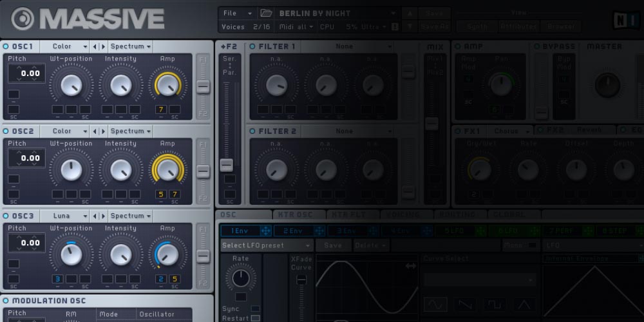Click the exclamation info icon beside Ultra

coord(395,27)
